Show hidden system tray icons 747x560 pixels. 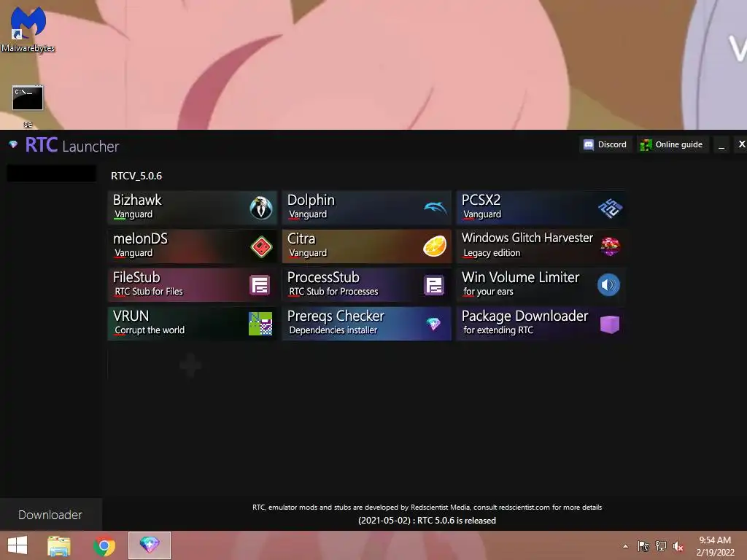click(x=625, y=546)
